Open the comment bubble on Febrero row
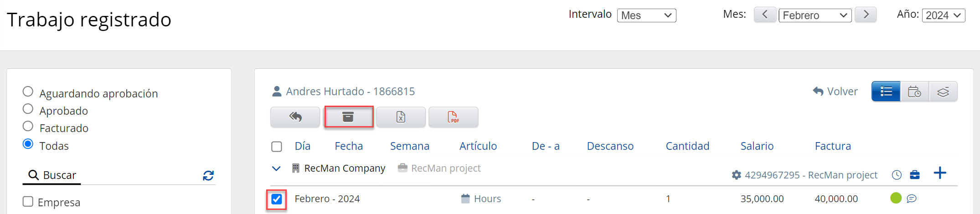 912,199
